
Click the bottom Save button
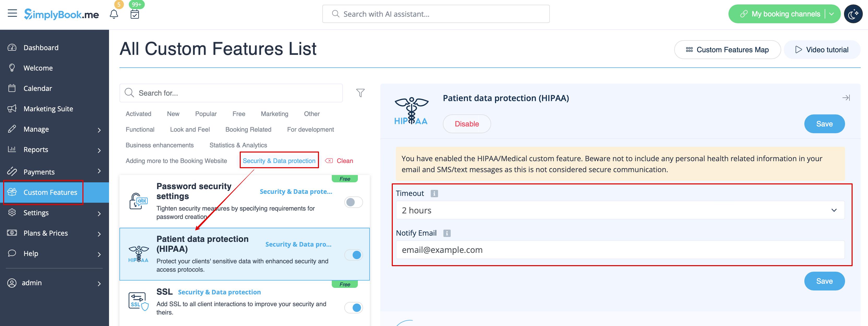(824, 281)
